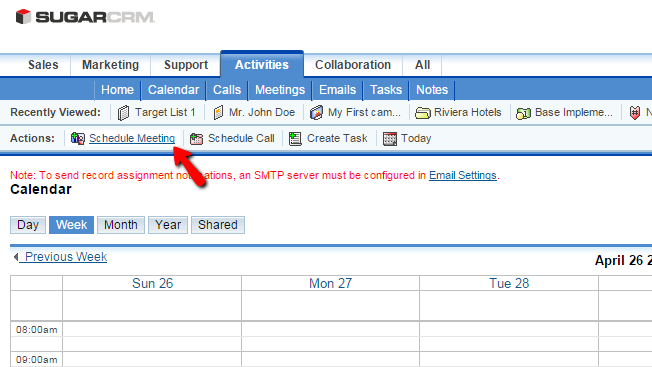652x367 pixels.
Task: Switch to the Support tab
Action: pos(186,65)
